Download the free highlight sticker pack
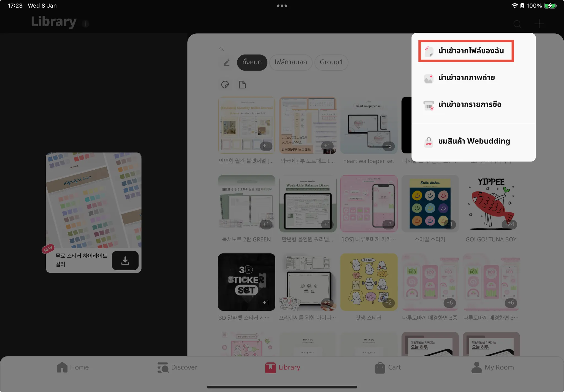This screenshot has height=392, width=564. [125, 260]
